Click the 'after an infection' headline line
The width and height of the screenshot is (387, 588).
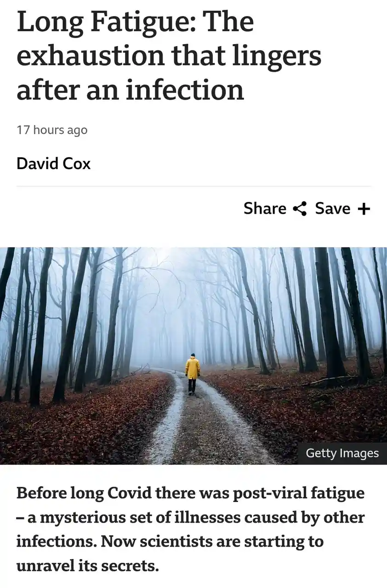pyautogui.click(x=130, y=90)
